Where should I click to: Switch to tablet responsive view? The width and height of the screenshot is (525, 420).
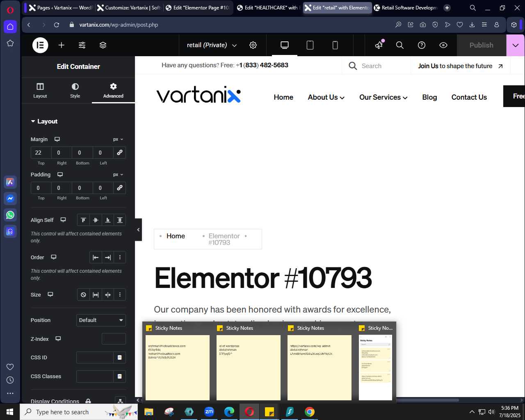click(310, 45)
